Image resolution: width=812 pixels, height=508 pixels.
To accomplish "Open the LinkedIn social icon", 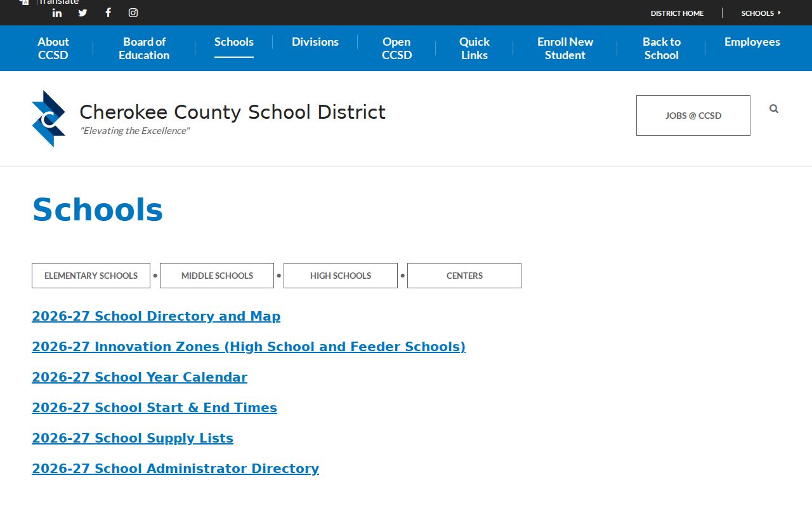I will coord(57,13).
